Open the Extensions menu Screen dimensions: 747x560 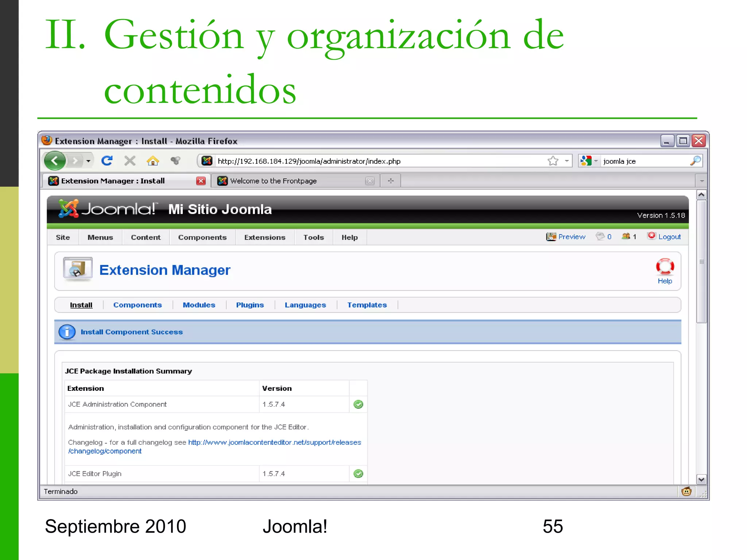click(x=265, y=237)
